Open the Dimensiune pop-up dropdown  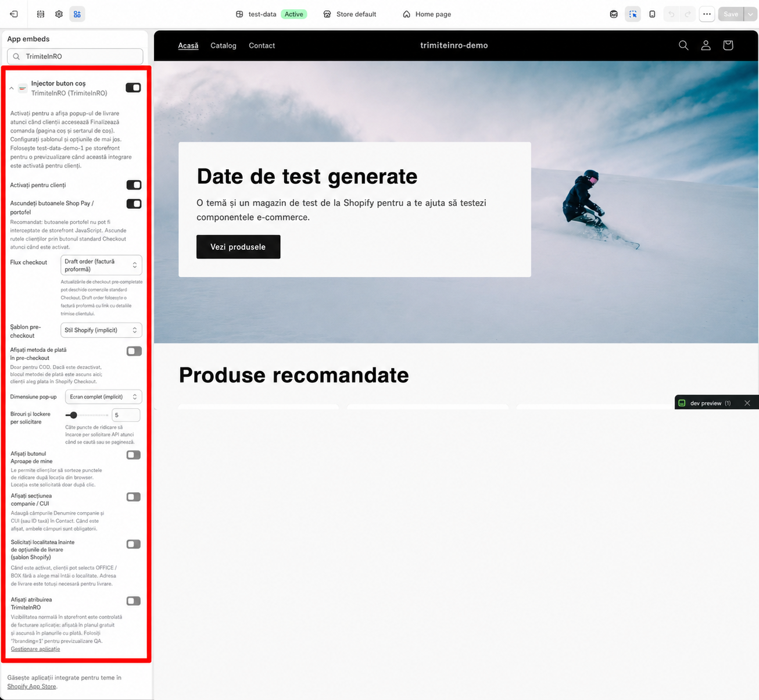point(103,397)
